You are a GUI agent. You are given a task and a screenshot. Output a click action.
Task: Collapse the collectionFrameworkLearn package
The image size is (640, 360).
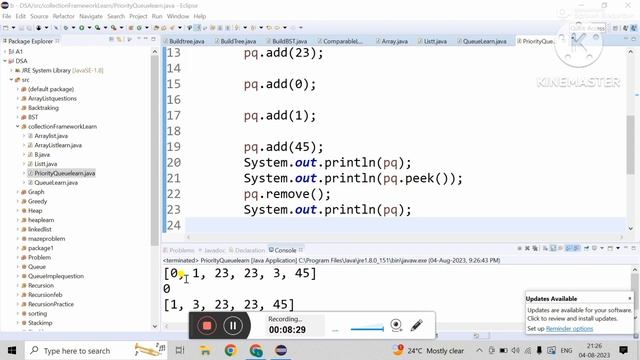[18, 127]
